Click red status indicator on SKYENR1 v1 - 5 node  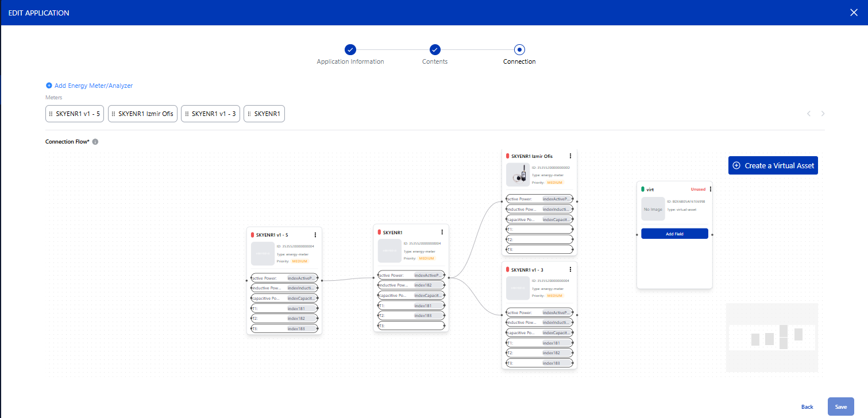click(253, 235)
